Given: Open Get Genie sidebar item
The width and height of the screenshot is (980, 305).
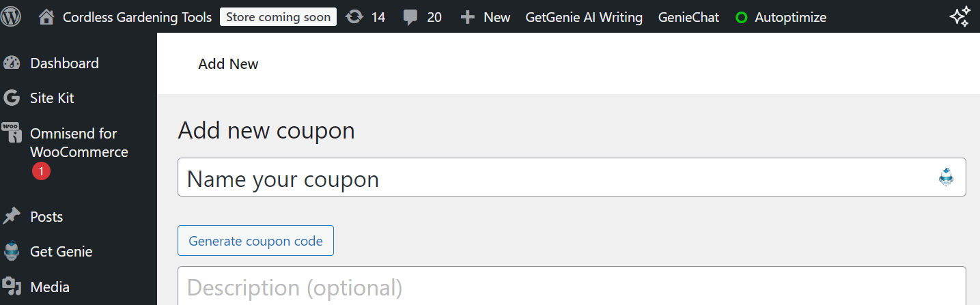Looking at the screenshot, I should (x=61, y=252).
